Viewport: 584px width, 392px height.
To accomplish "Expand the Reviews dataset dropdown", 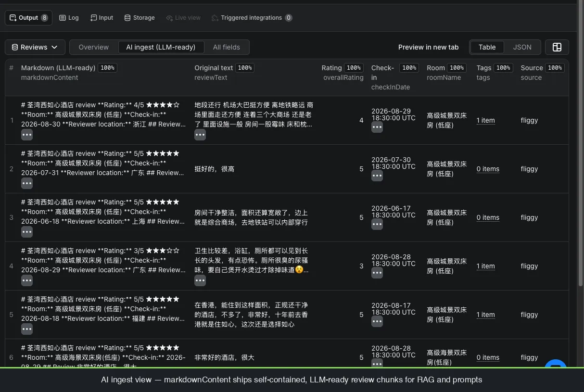I will click(x=35, y=47).
